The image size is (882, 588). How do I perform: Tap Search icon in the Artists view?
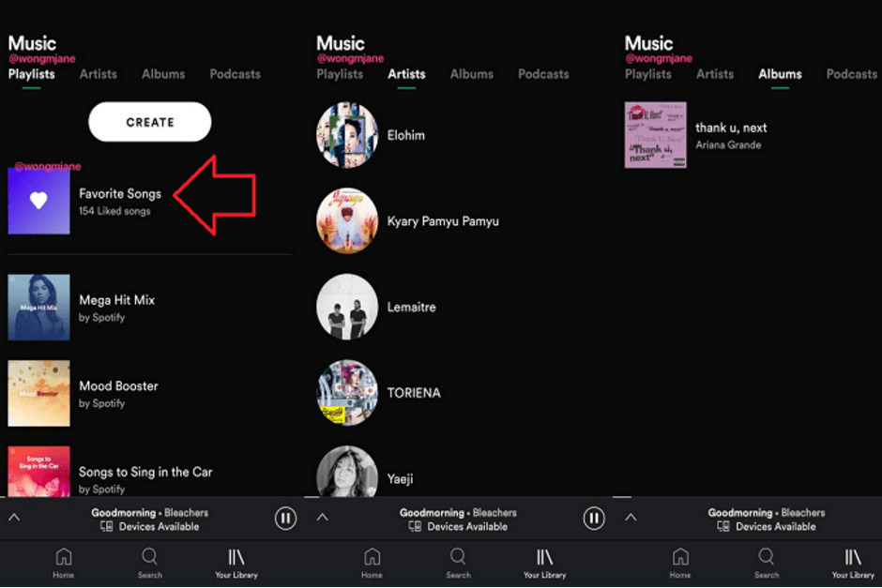click(x=458, y=557)
